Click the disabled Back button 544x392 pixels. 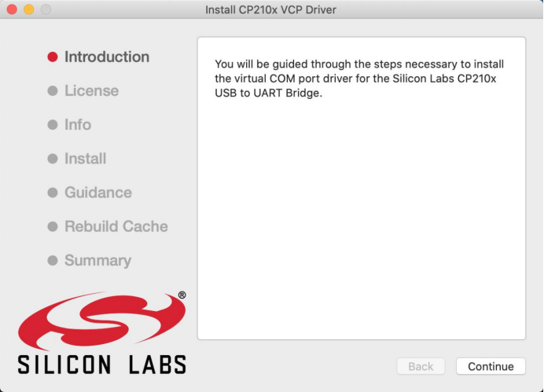click(421, 366)
